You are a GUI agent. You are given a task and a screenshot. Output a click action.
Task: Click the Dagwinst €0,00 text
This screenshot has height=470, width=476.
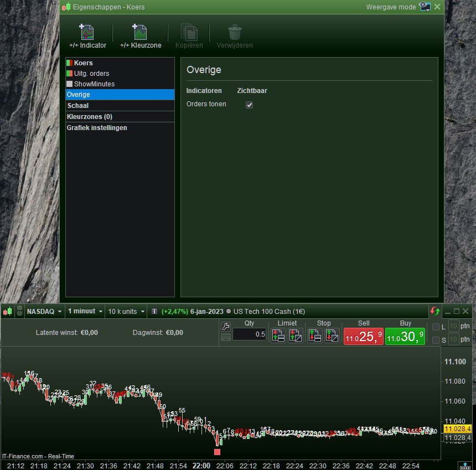[x=158, y=333]
